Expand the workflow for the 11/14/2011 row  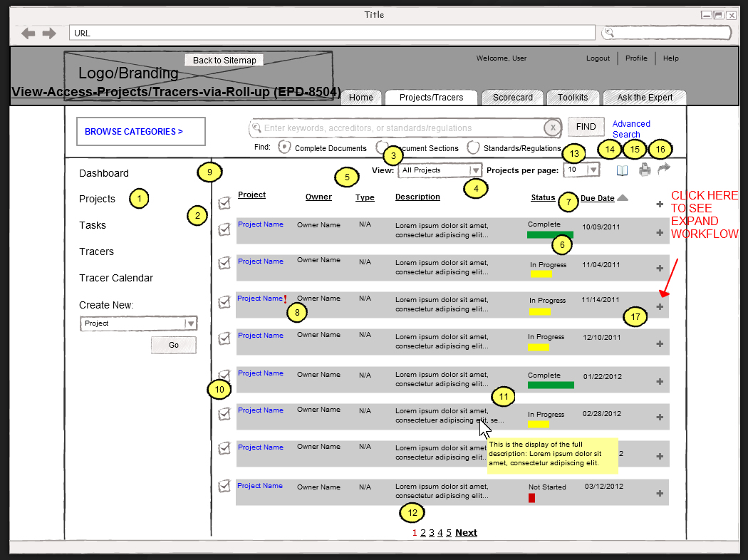[660, 306]
